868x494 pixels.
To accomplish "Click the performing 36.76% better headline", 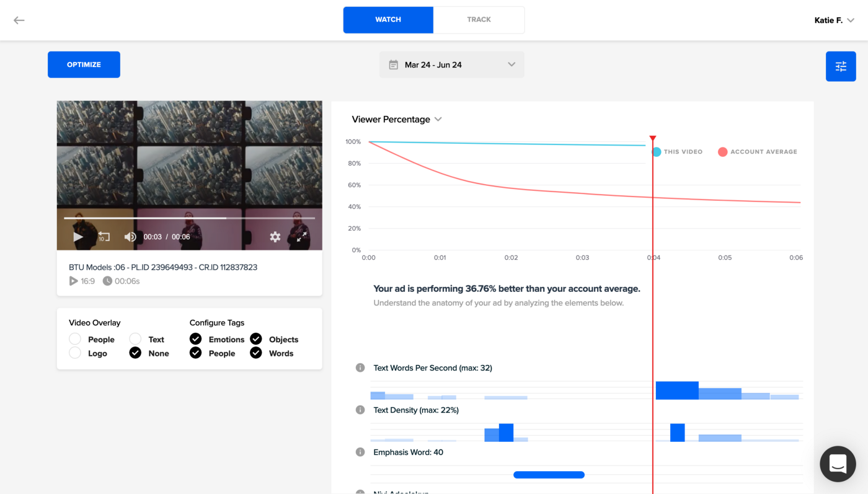I will [x=507, y=288].
